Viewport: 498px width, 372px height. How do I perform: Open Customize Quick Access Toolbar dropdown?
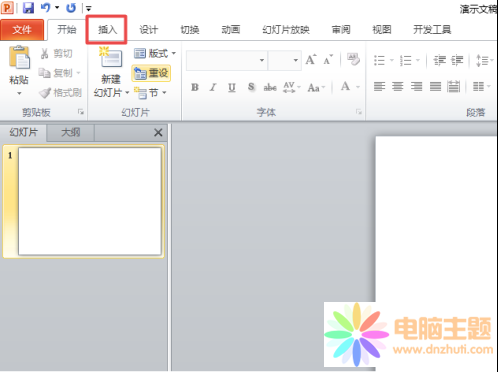coord(88,9)
